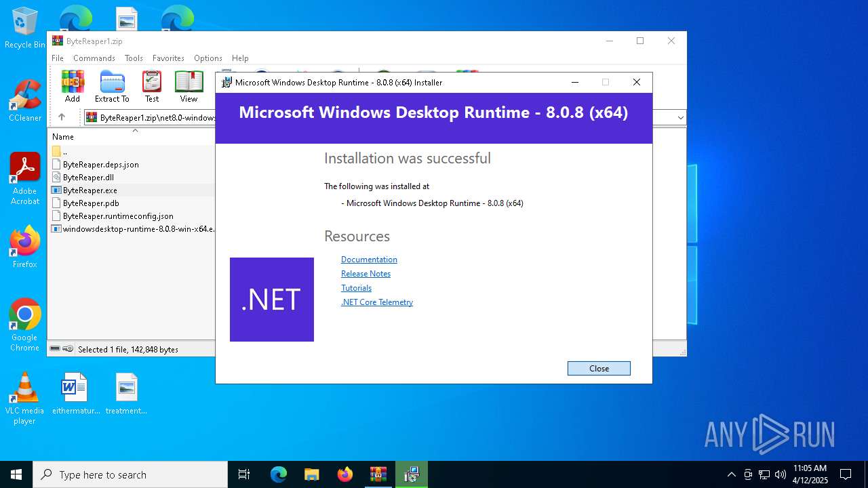This screenshot has height=488, width=868.
Task: Open the Google Chrome desktop shortcut
Action: tap(25, 325)
